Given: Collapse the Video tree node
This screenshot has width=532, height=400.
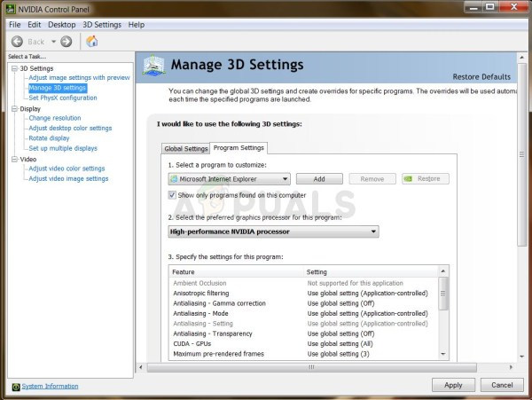Looking at the screenshot, I should (x=14, y=159).
